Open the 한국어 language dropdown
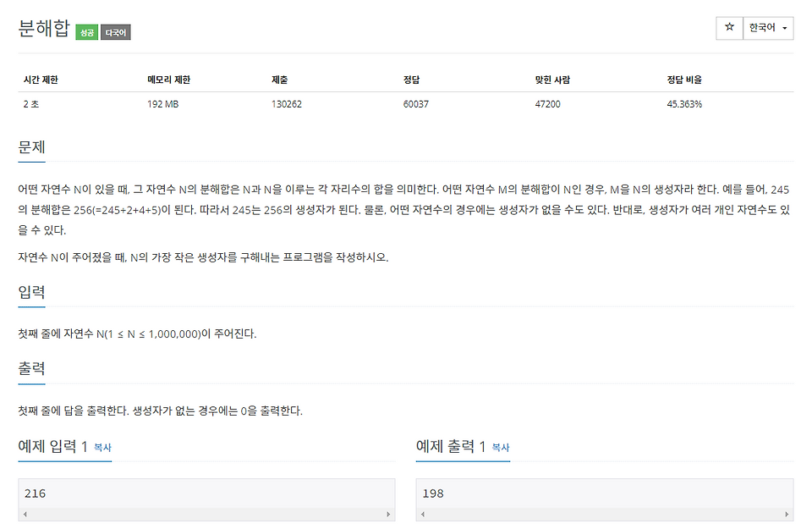 pyautogui.click(x=768, y=27)
